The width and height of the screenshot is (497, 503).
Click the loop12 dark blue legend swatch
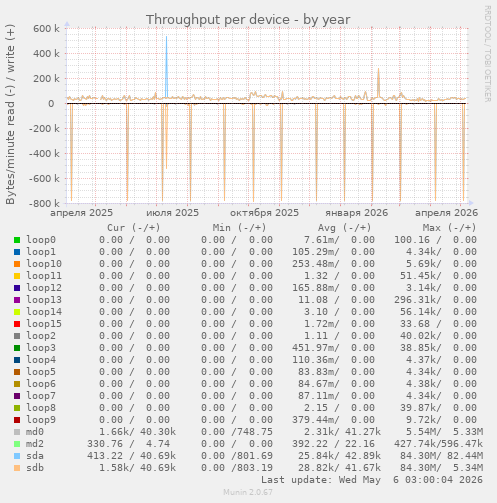(x=17, y=288)
